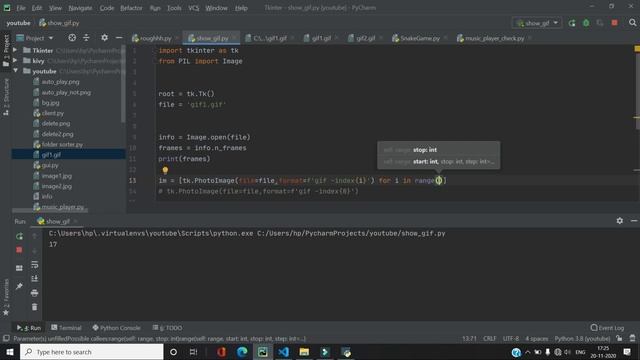Toggle soft-wrap in the Run console
Screen dimensions: 640x360
(35, 264)
